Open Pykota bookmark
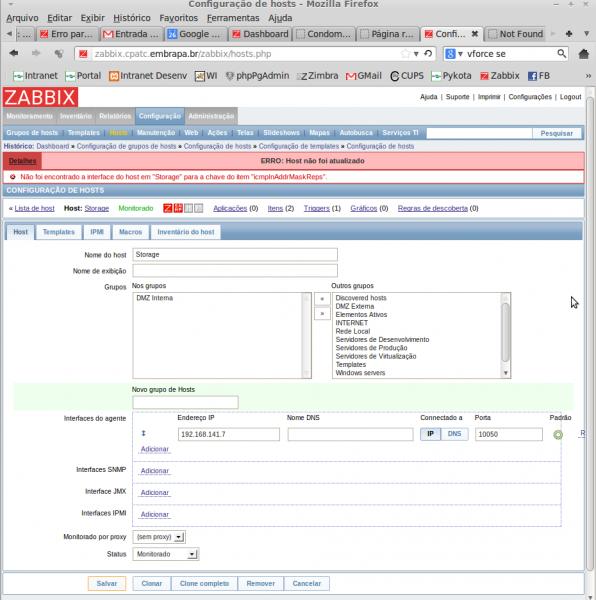 pos(451,76)
